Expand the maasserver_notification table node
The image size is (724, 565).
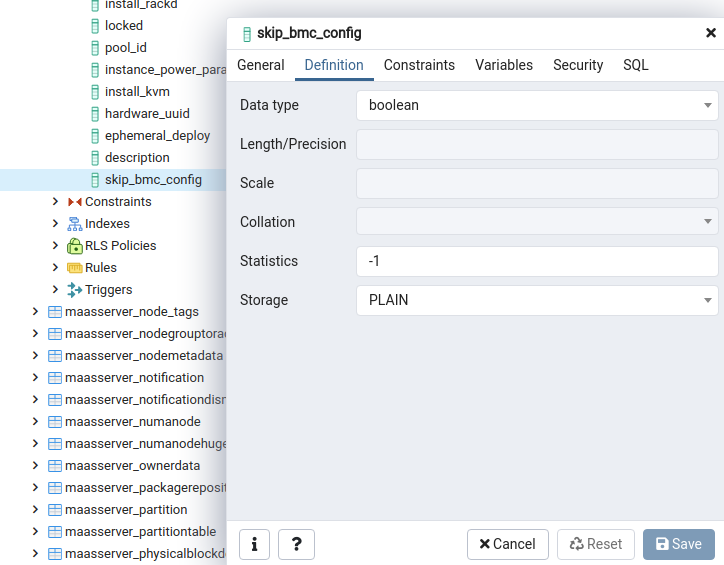36,378
